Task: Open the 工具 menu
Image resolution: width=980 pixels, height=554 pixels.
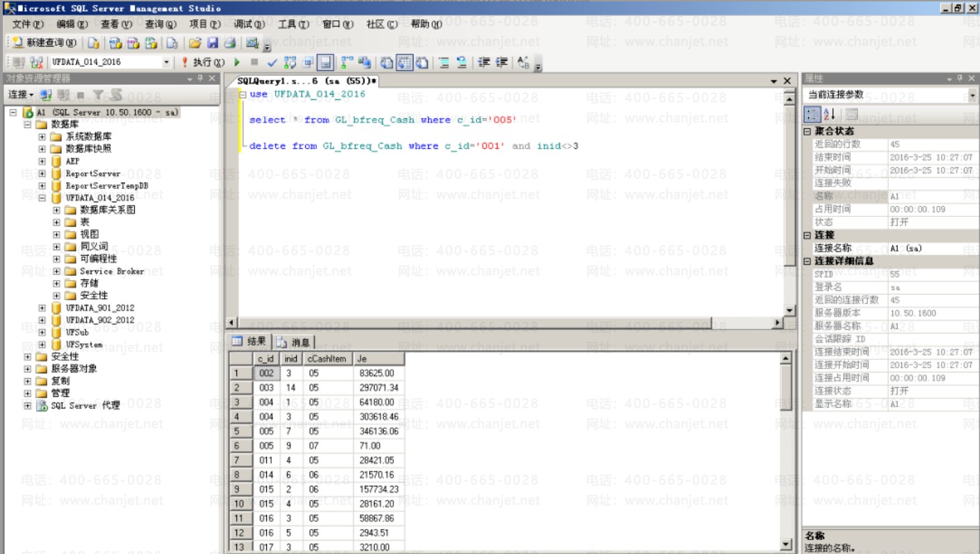Action: (x=293, y=24)
